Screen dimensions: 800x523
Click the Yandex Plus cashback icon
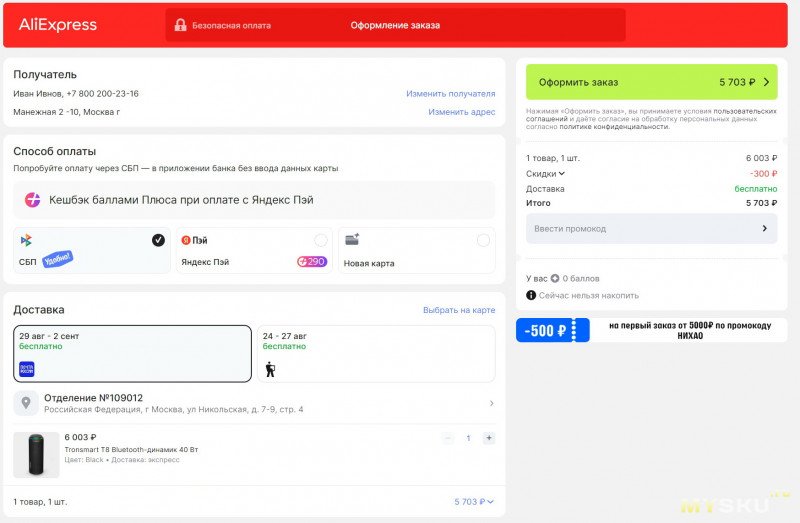(33, 200)
